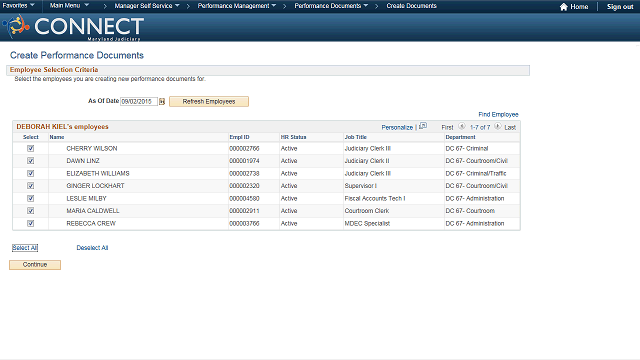This screenshot has height=360, width=640.
Task: Open the Find Employee link
Action: coord(498,114)
